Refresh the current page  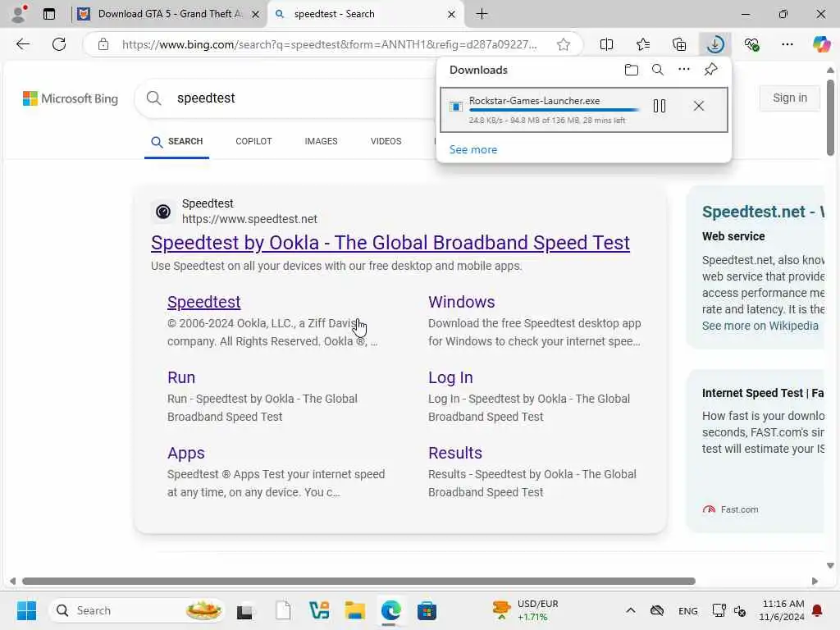click(59, 44)
